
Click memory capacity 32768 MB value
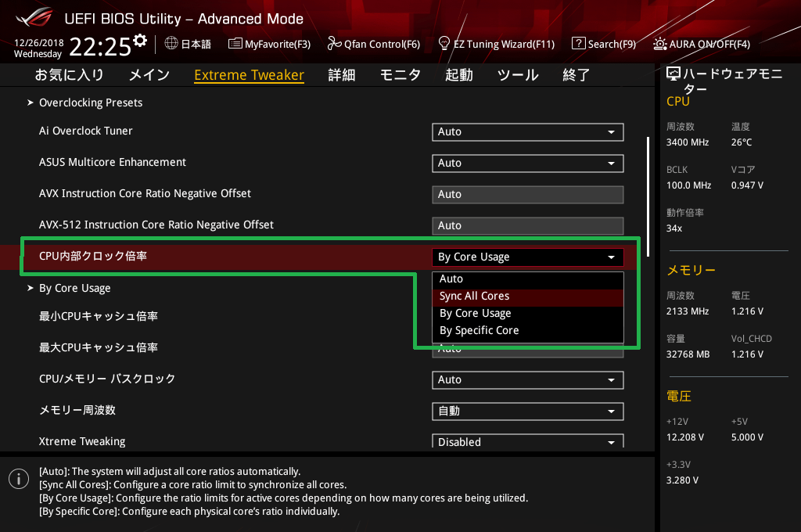click(x=688, y=354)
